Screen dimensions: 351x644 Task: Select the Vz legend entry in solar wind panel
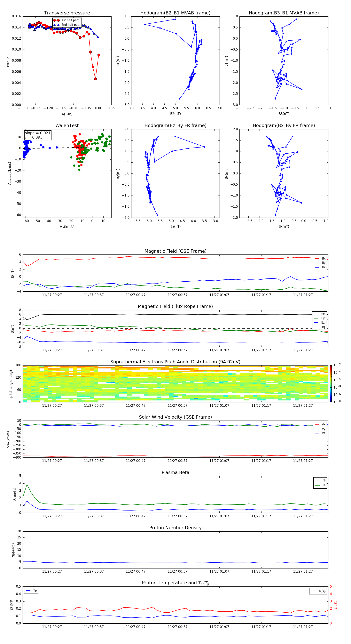320,433
